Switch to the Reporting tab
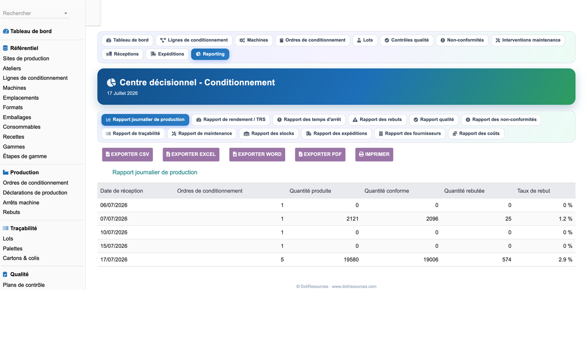Screen dimensions: 588x364 [210, 54]
